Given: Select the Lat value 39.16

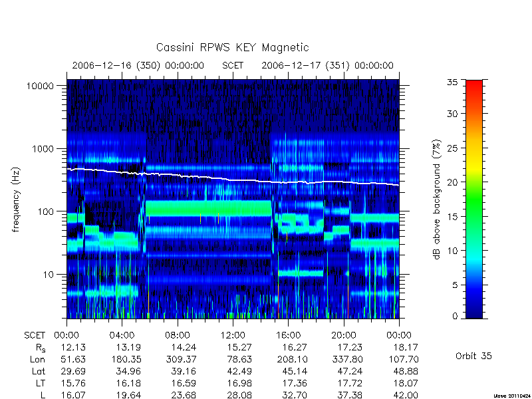Looking at the screenshot, I should (184, 371).
